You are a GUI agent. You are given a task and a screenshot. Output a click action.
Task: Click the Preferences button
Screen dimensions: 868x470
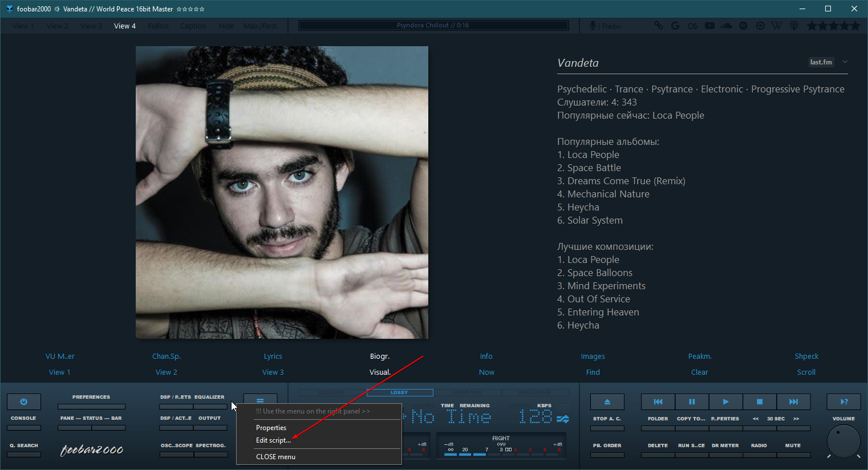click(x=91, y=406)
